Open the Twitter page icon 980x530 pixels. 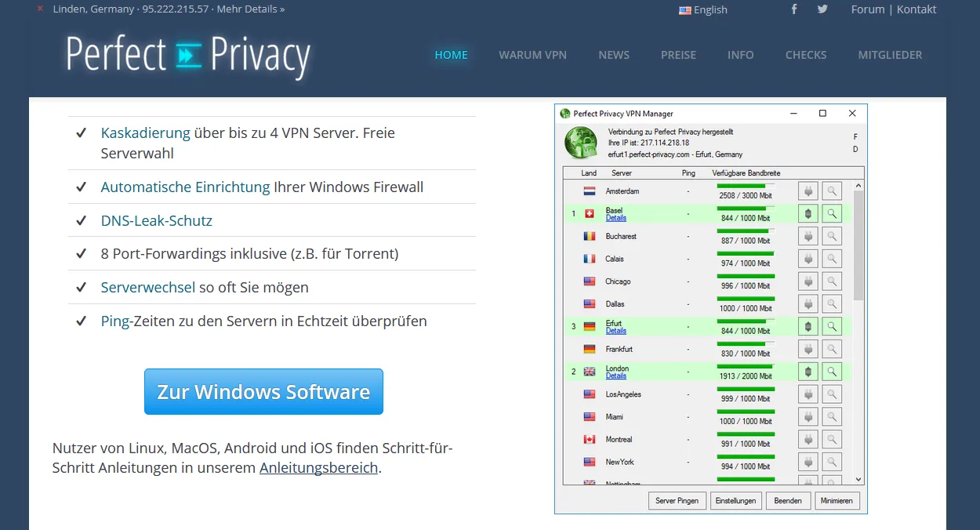click(822, 9)
